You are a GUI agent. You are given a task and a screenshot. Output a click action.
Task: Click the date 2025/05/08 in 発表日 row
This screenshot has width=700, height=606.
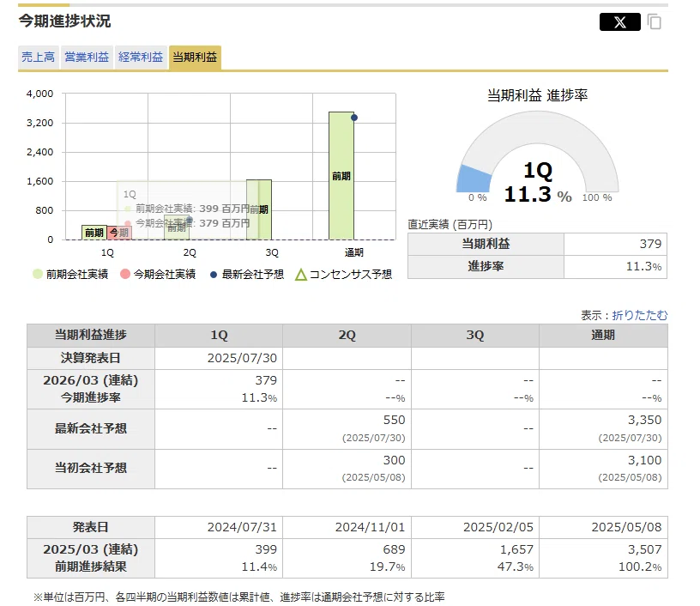pyautogui.click(x=626, y=527)
